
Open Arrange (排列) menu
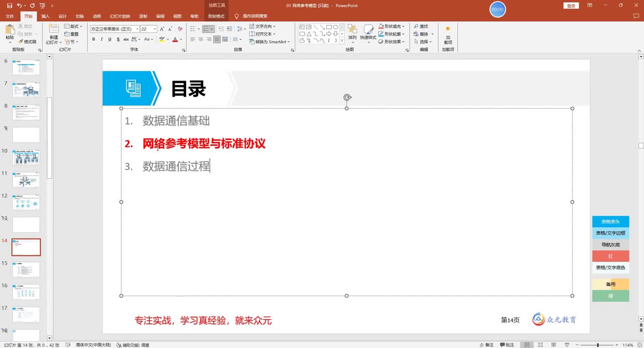click(x=352, y=33)
